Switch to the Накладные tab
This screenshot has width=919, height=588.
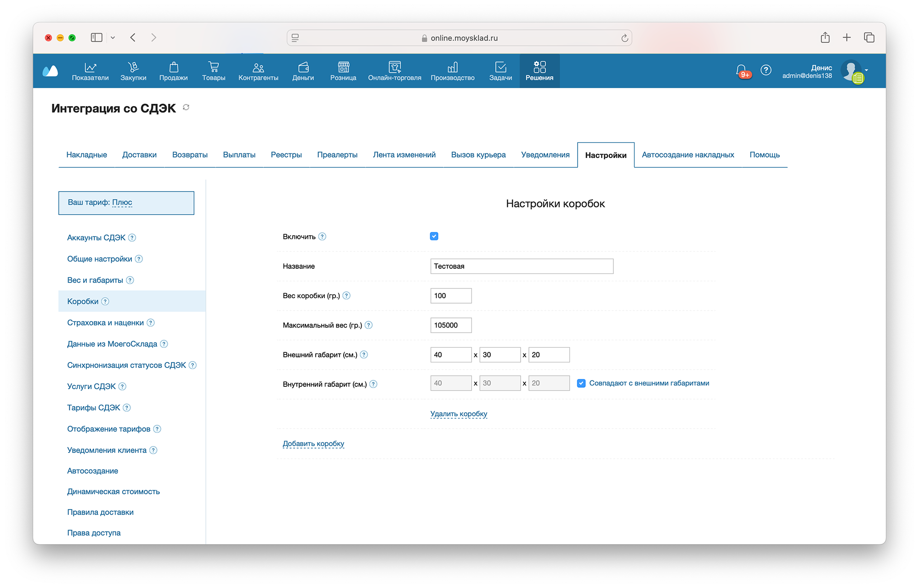(86, 155)
